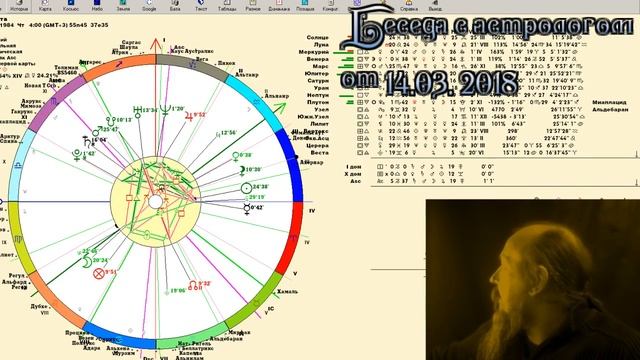The image size is (640, 360).
Task: Select the X дом row in houses table
Action: (x=420, y=174)
